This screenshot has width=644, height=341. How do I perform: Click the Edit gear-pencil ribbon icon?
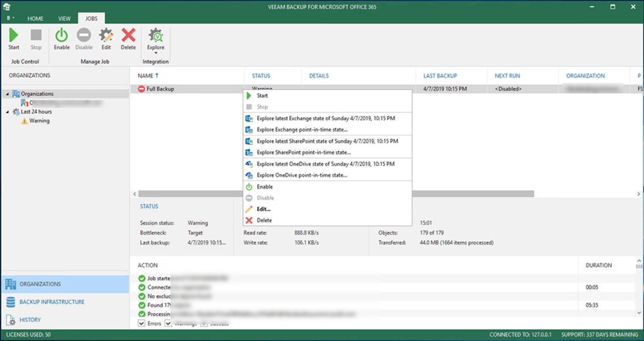(106, 35)
